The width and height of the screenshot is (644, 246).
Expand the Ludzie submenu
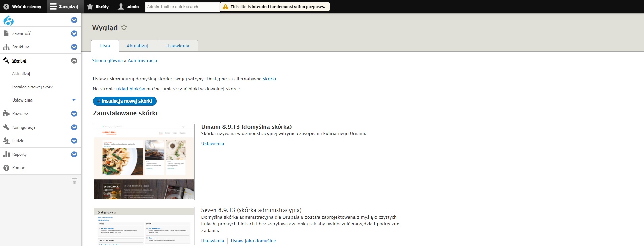click(74, 141)
